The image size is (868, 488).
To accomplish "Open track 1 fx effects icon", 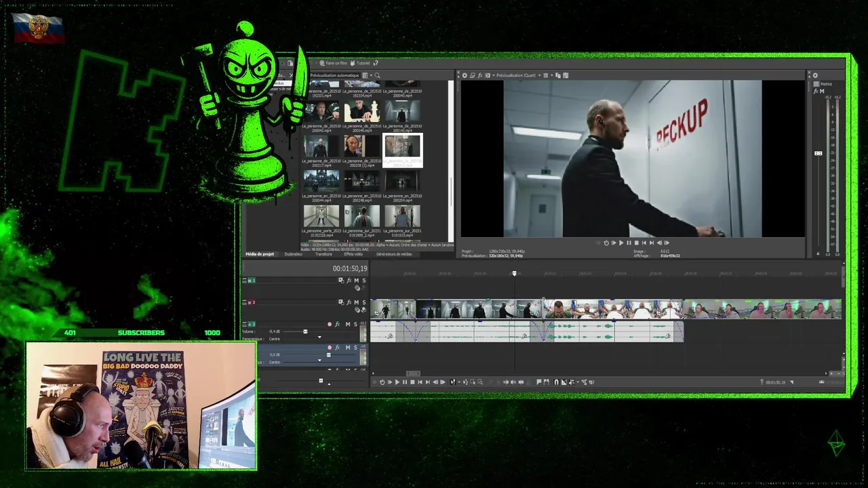I will 349,281.
